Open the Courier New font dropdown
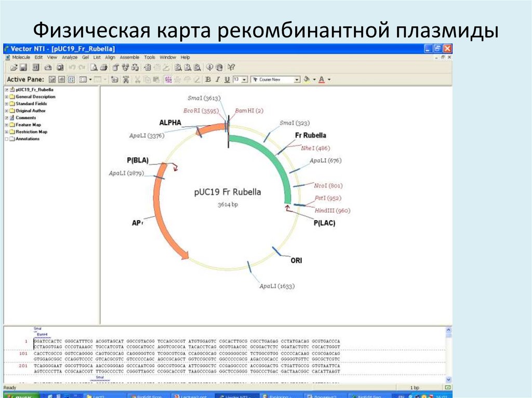The height and width of the screenshot is (398, 532). pyautogui.click(x=297, y=79)
